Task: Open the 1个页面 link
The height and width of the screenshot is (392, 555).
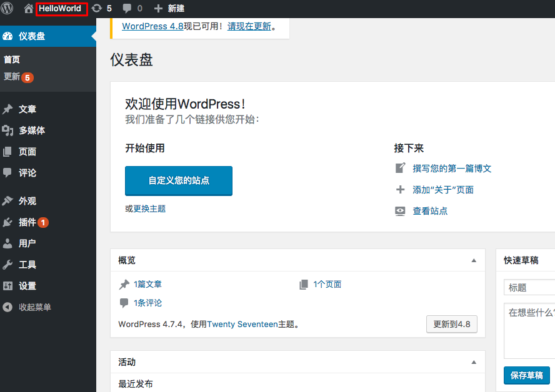Action: [x=327, y=284]
